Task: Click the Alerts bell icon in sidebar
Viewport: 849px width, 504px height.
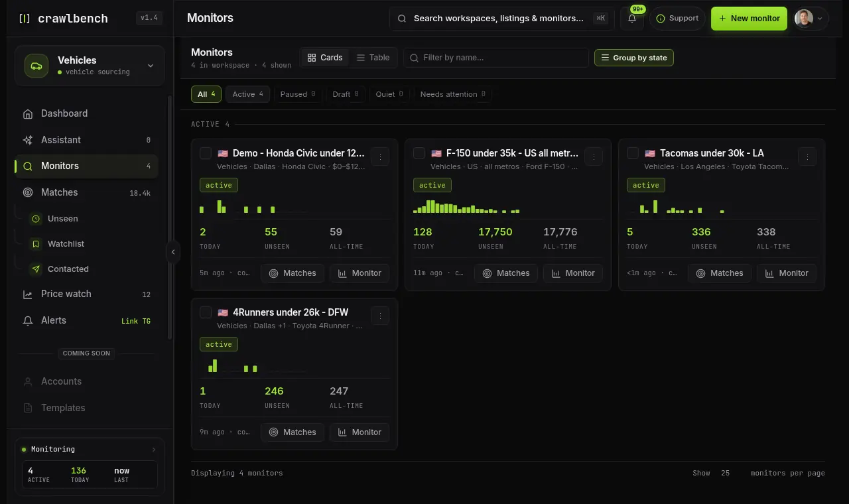Action: pyautogui.click(x=28, y=320)
